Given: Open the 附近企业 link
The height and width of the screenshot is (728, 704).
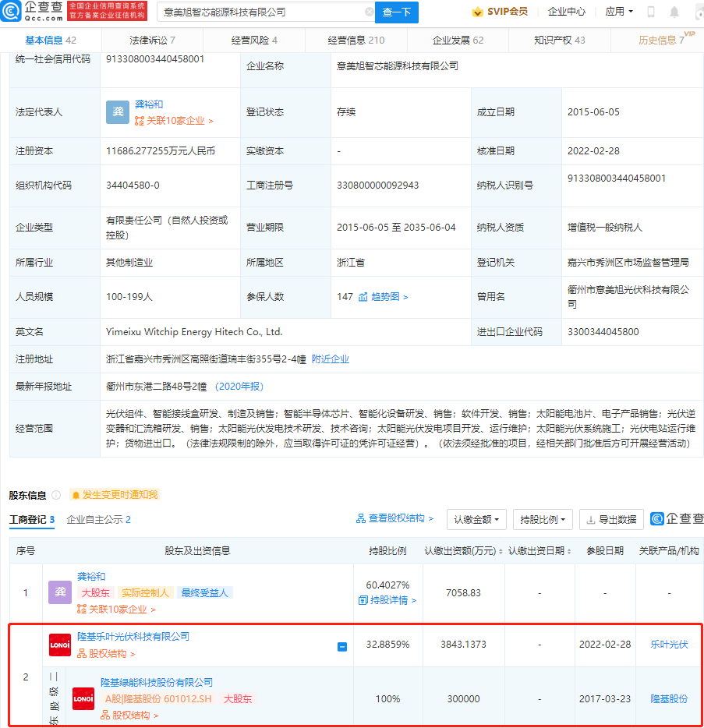Looking at the screenshot, I should point(331,359).
